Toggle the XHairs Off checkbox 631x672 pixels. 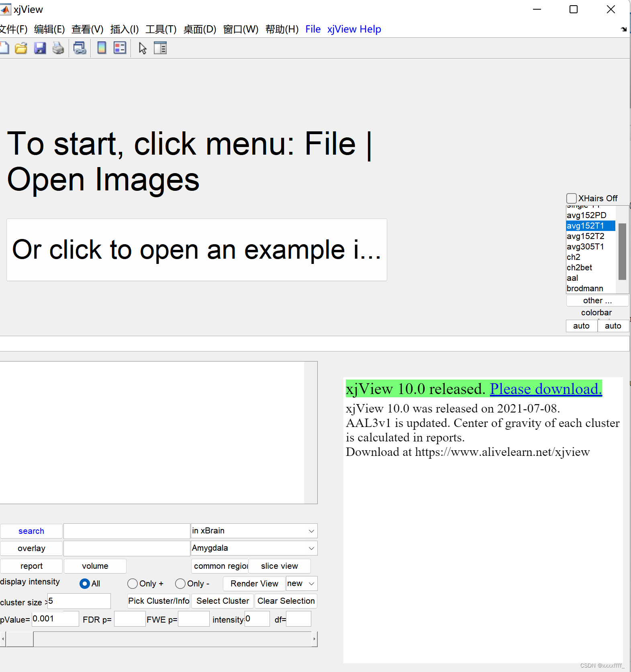click(x=572, y=198)
